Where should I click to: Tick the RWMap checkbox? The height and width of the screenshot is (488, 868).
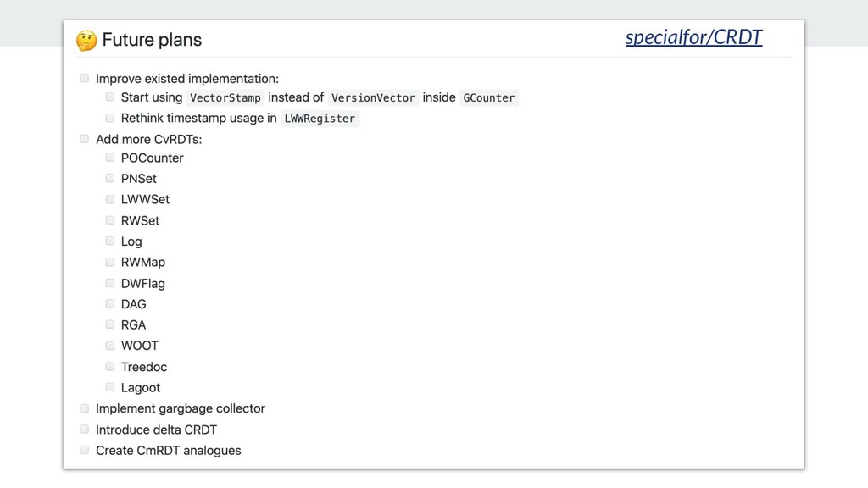pos(110,262)
